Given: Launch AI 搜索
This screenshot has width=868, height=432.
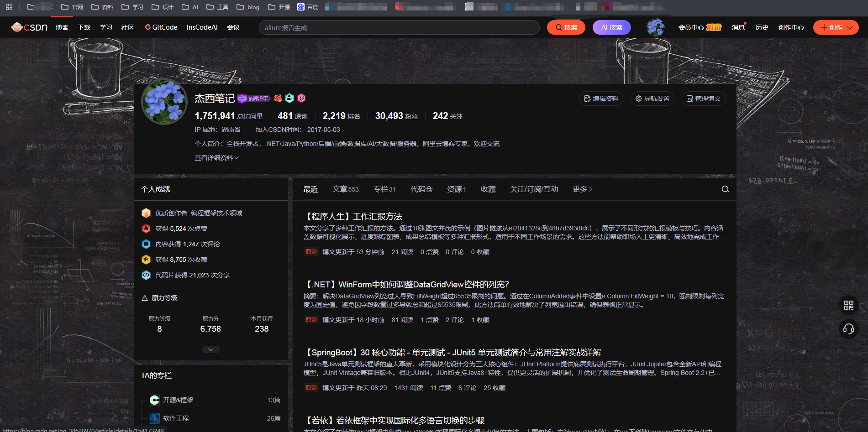Looking at the screenshot, I should coord(611,27).
